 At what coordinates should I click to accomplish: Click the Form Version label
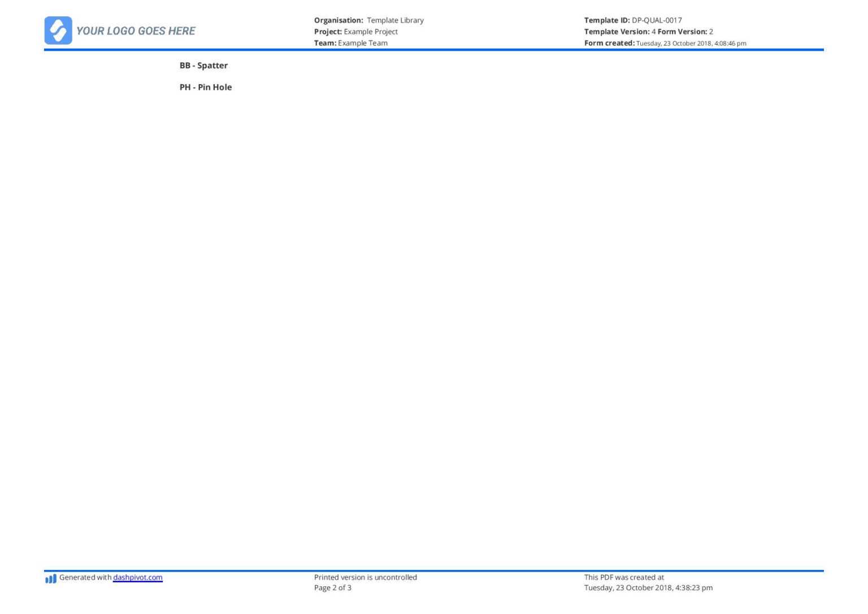[682, 32]
